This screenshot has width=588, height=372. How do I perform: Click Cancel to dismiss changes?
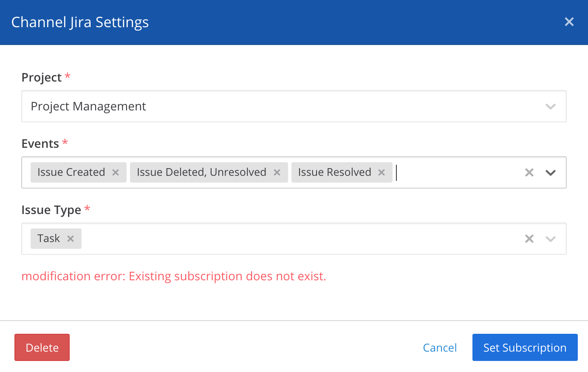440,347
